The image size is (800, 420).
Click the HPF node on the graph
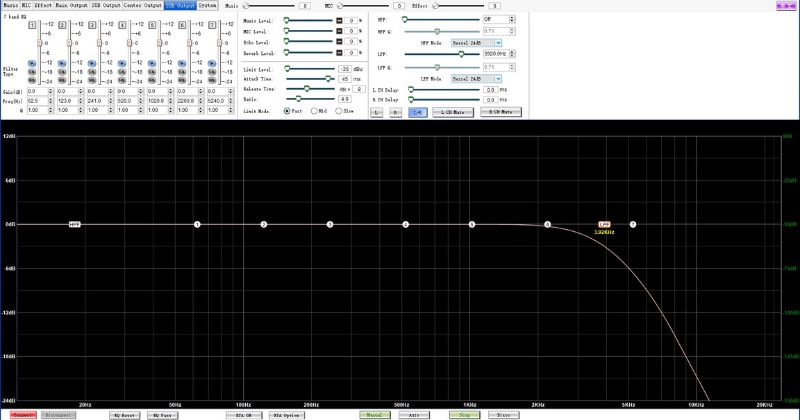74,224
